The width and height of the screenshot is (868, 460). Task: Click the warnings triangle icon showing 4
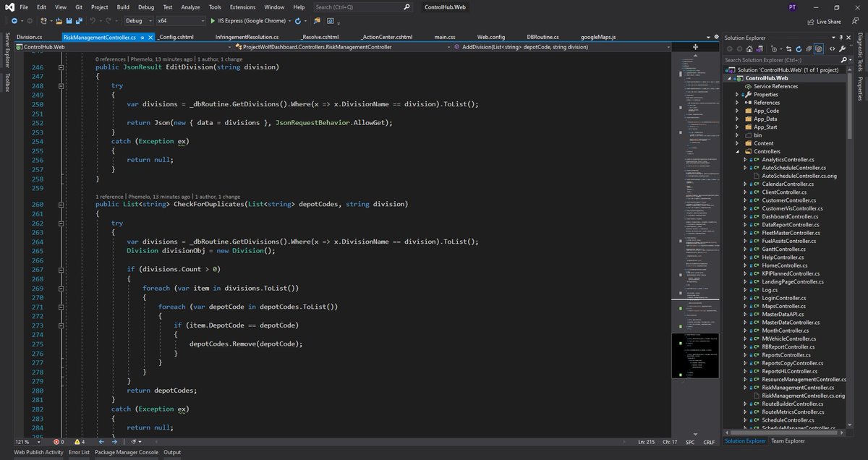point(76,441)
